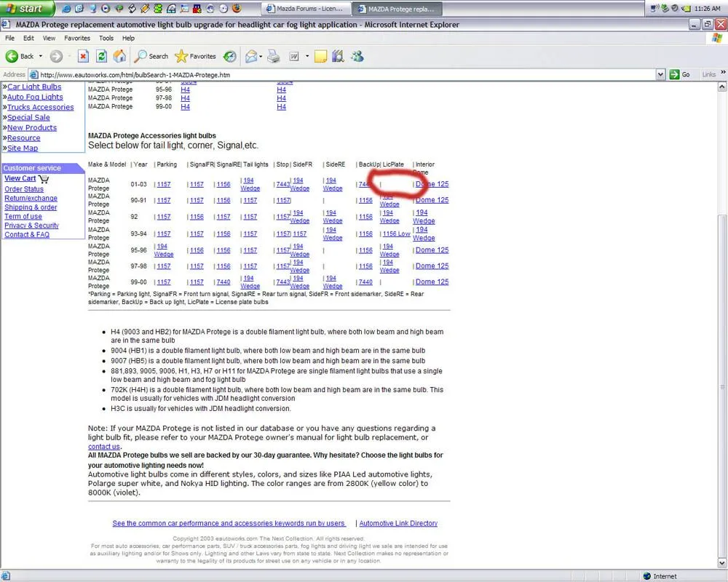
Task: Switch to the Mazda Forums taskbar window
Action: click(x=304, y=9)
